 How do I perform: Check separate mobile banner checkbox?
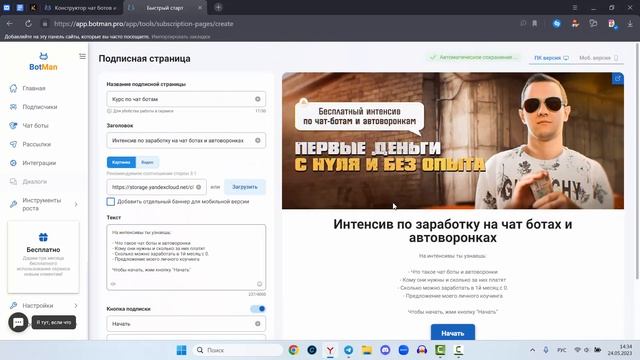tap(111, 202)
